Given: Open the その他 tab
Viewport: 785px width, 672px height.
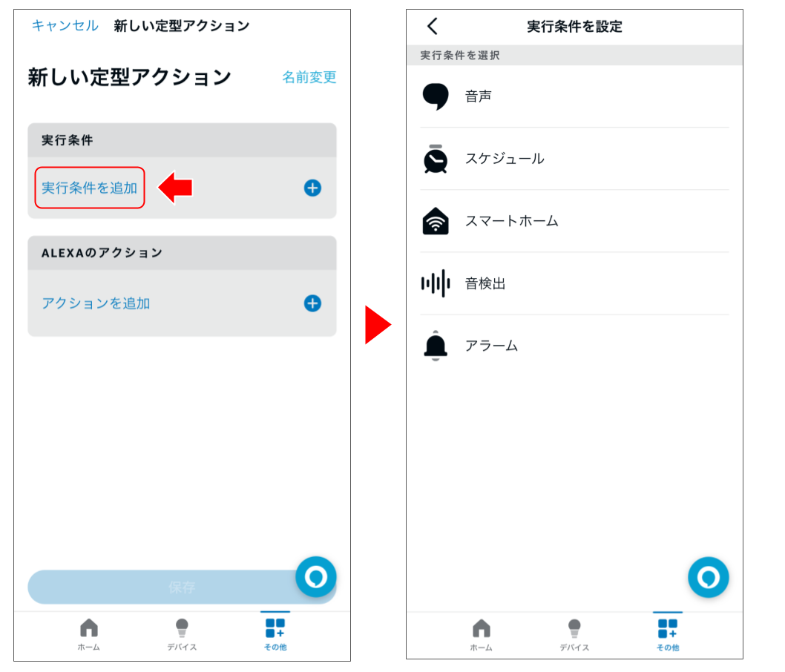Looking at the screenshot, I should [x=275, y=634].
